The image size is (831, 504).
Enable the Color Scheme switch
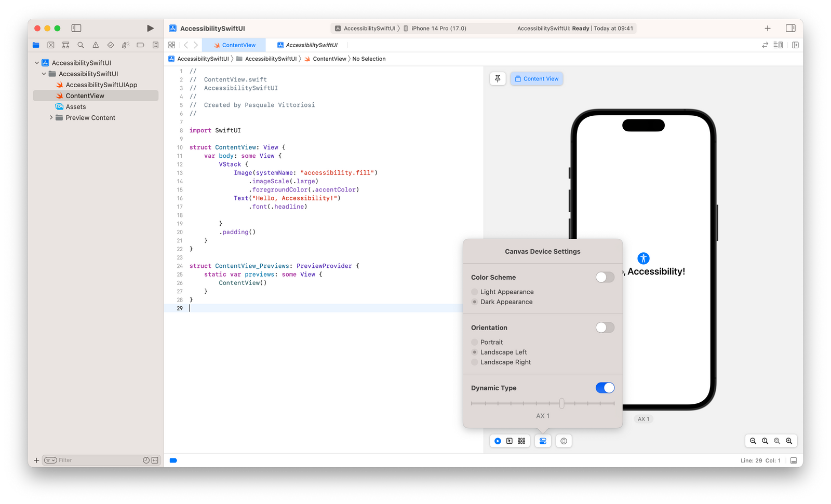(604, 277)
